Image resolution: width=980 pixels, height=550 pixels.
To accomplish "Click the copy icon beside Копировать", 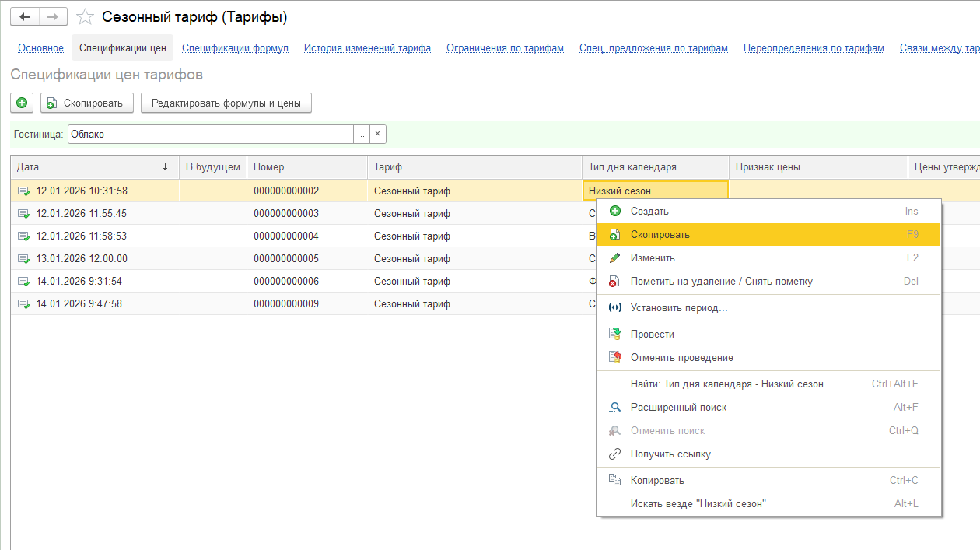I will point(615,480).
